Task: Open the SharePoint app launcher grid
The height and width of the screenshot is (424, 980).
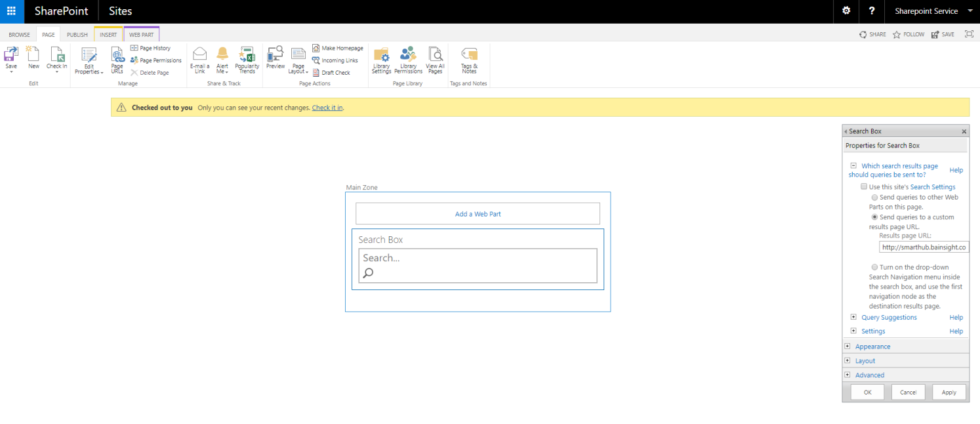Action: pyautogui.click(x=11, y=11)
